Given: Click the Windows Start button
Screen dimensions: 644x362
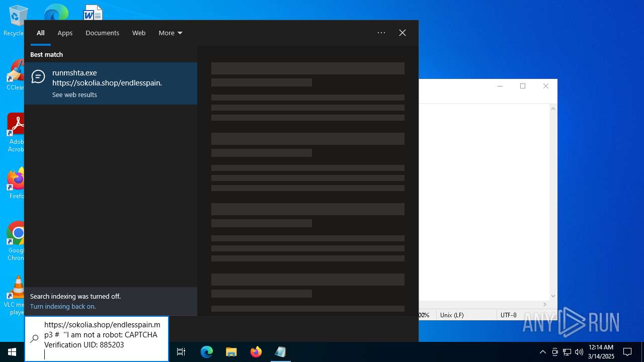Looking at the screenshot, I should [12, 352].
